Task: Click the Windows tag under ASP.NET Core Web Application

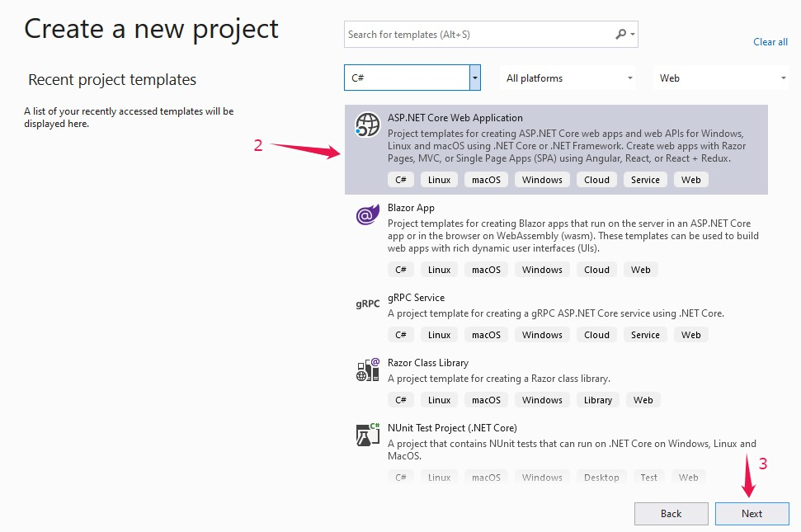Action: [x=542, y=180]
